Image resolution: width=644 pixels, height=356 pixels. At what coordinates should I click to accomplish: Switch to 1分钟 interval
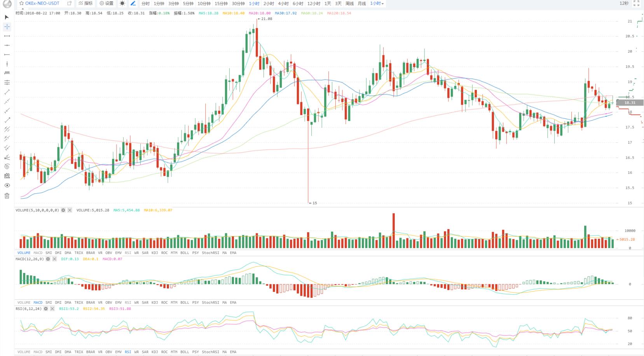point(159,3)
